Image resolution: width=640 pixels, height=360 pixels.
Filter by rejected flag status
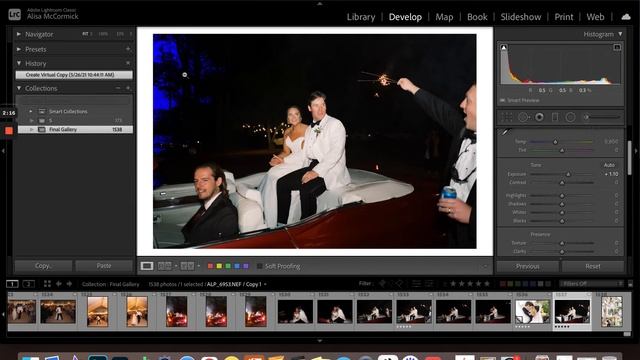[x=399, y=284]
